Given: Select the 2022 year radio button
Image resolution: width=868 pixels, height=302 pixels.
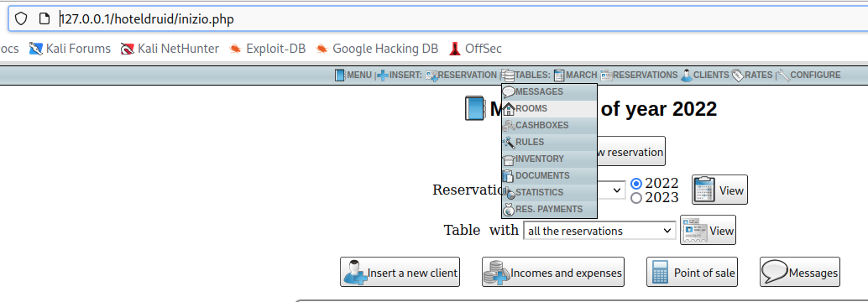Looking at the screenshot, I should click(636, 184).
